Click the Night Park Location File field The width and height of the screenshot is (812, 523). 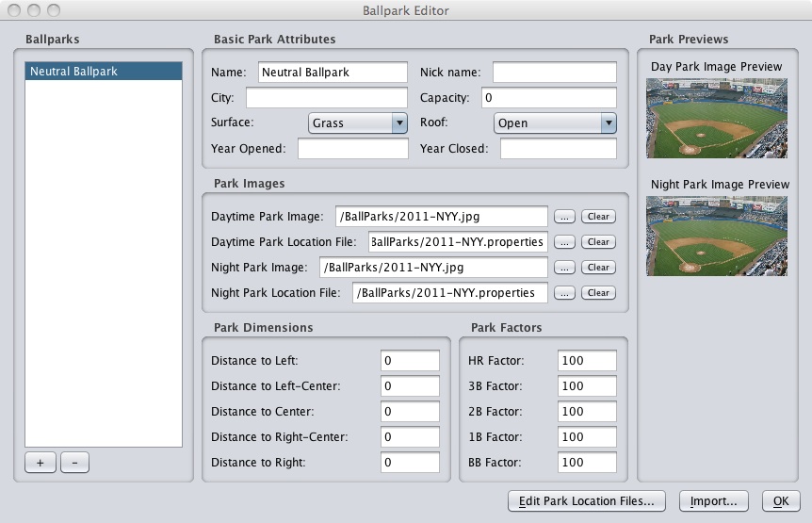(450, 292)
